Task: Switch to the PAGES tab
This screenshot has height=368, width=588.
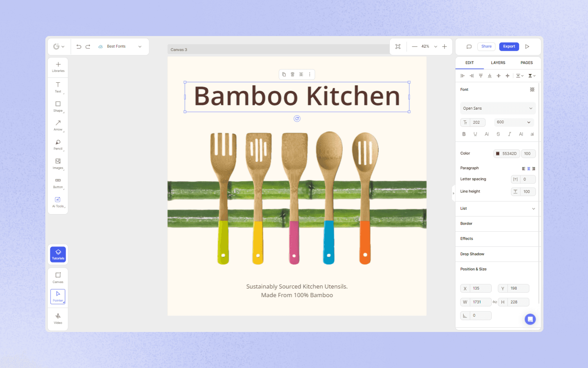Action: 527,63
